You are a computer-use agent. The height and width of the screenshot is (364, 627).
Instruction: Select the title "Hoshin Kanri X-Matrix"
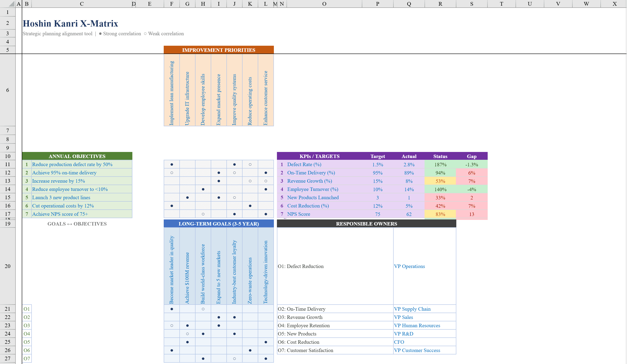coord(70,23)
